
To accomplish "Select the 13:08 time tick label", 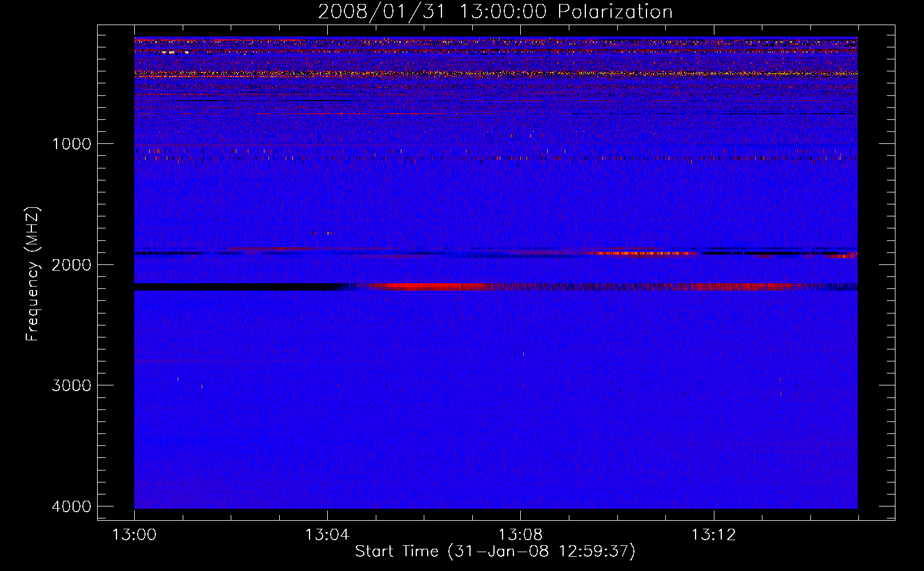I will [x=520, y=535].
